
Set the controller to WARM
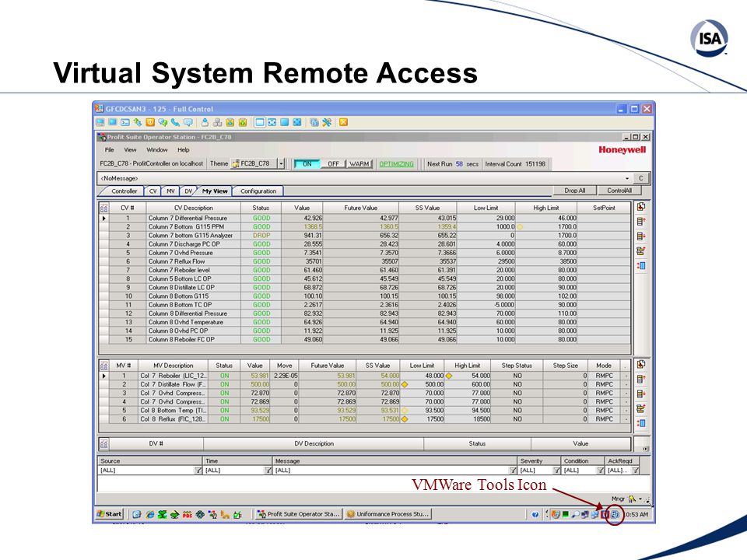tap(359, 164)
